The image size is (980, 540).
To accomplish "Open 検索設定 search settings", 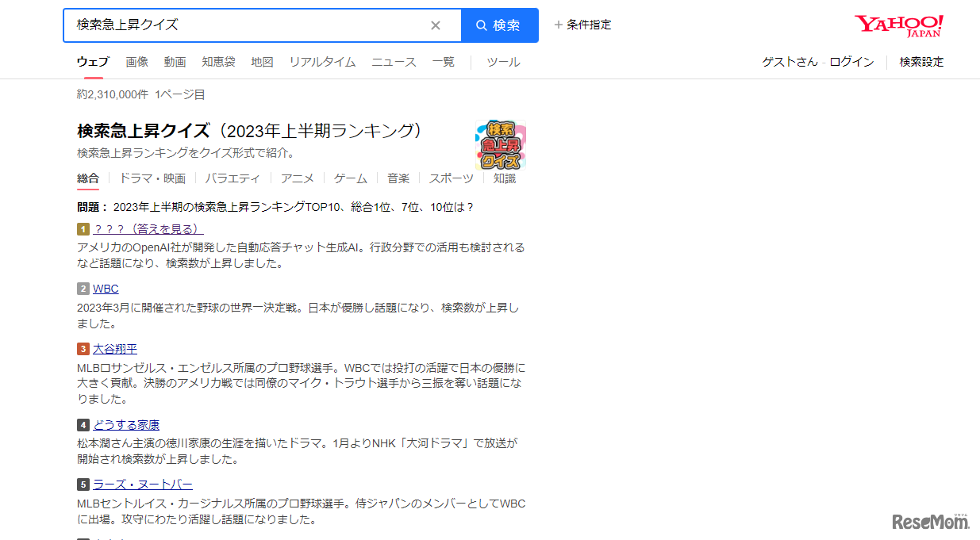I will coord(920,61).
